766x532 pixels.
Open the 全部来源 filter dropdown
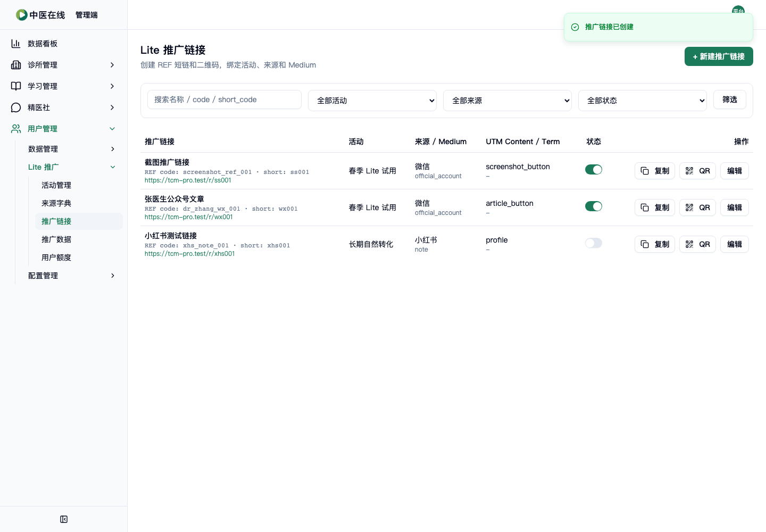(x=507, y=101)
